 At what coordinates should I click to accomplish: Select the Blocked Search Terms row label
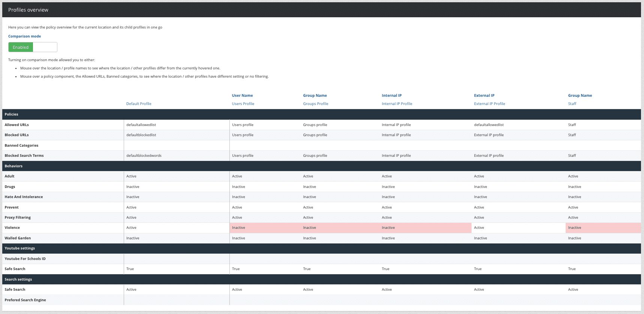tap(24, 156)
